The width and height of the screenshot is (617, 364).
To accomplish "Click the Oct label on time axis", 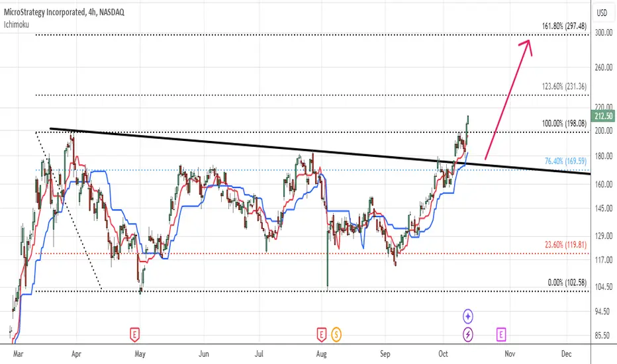I will click(443, 354).
